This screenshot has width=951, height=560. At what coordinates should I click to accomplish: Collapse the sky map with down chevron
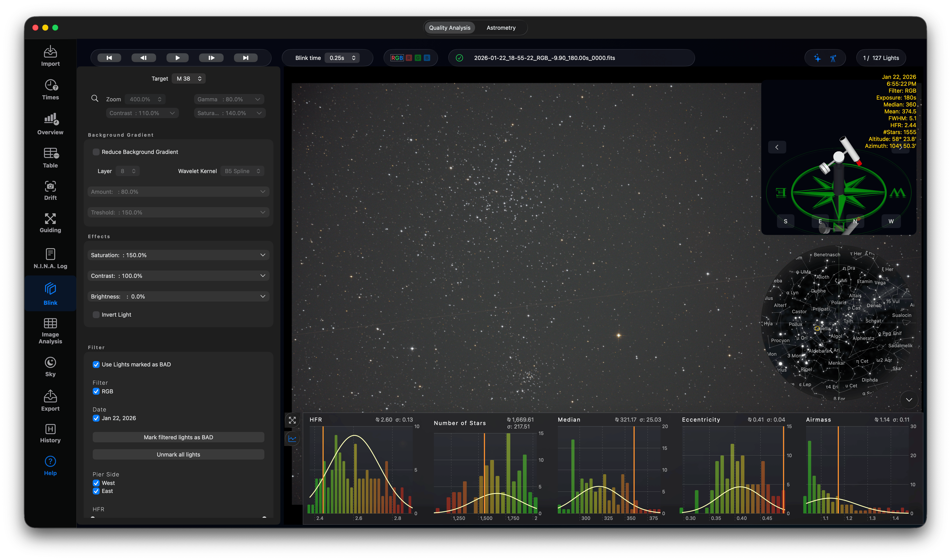coord(909,400)
